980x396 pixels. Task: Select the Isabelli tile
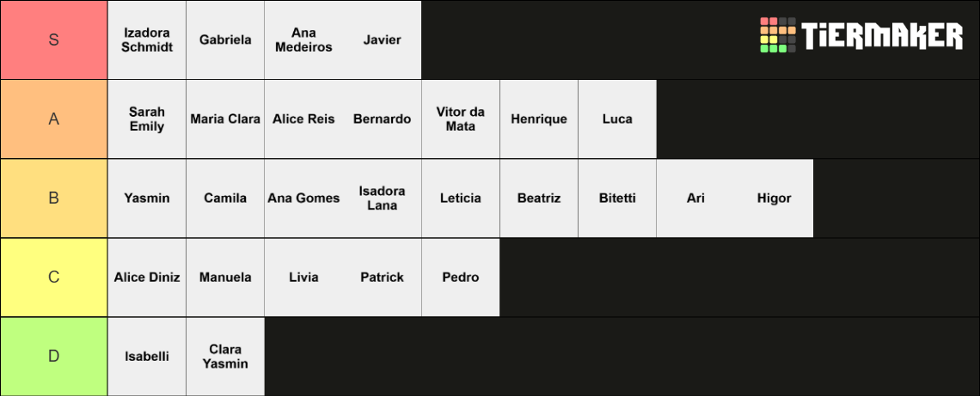pos(147,356)
